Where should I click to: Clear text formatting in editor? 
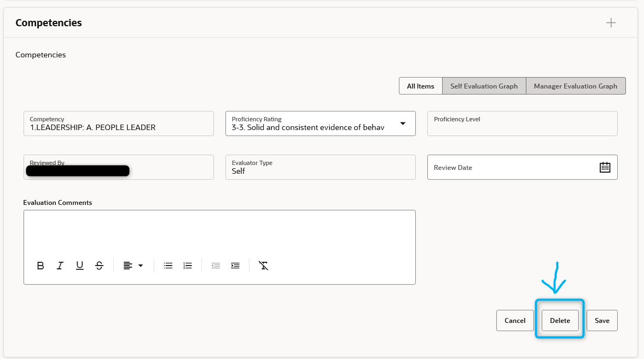pos(263,266)
